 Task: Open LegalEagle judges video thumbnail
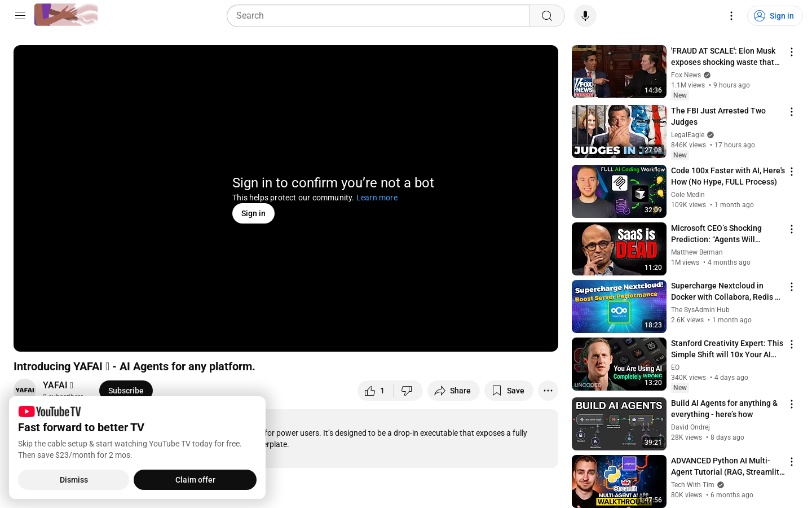[619, 132]
